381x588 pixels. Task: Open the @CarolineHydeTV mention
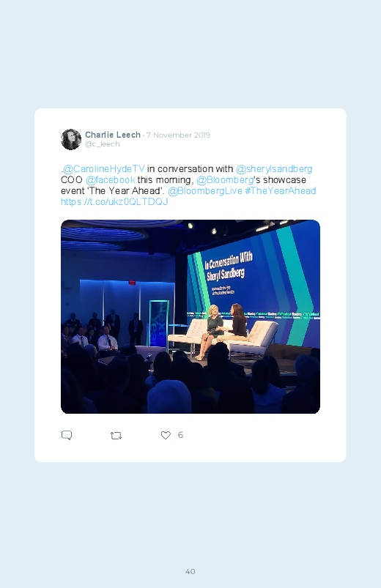[x=103, y=169]
